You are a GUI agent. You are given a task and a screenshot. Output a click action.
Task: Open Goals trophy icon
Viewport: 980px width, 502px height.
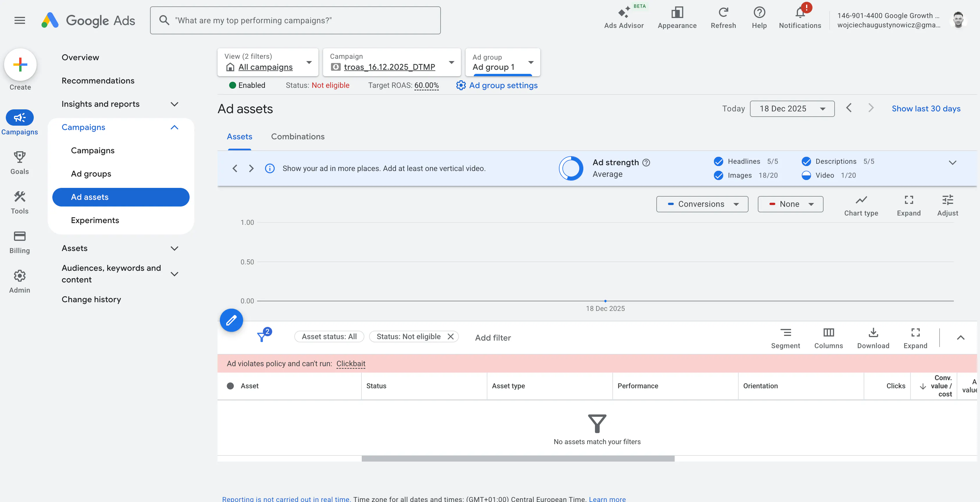click(19, 163)
